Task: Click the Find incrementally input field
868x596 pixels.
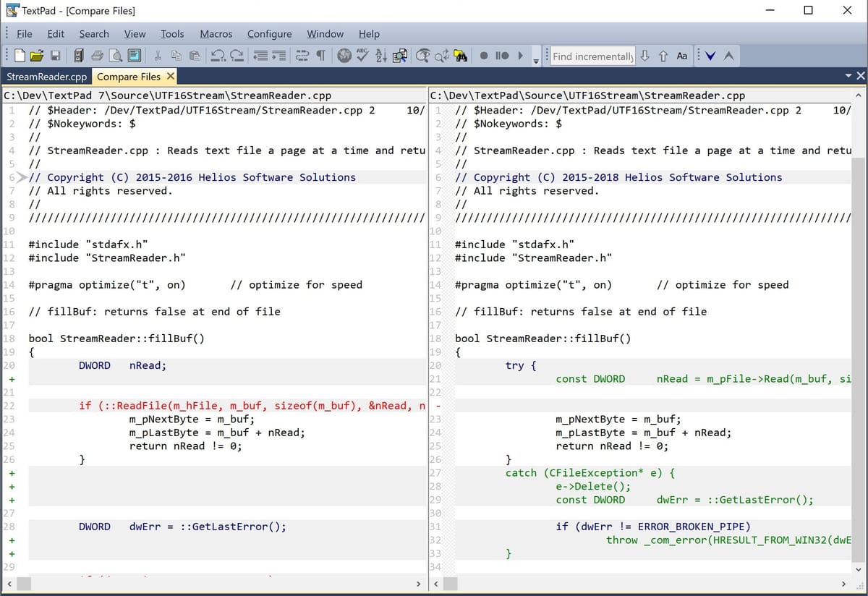Action: pos(592,56)
